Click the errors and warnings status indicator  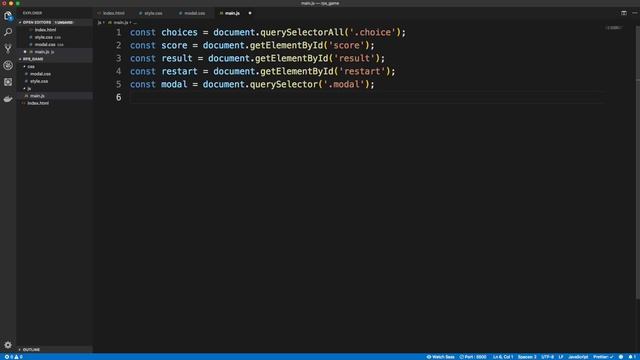click(13, 357)
